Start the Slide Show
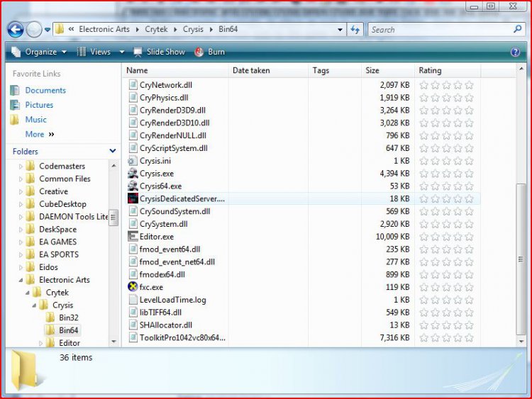The height and width of the screenshot is (399, 532). click(159, 52)
